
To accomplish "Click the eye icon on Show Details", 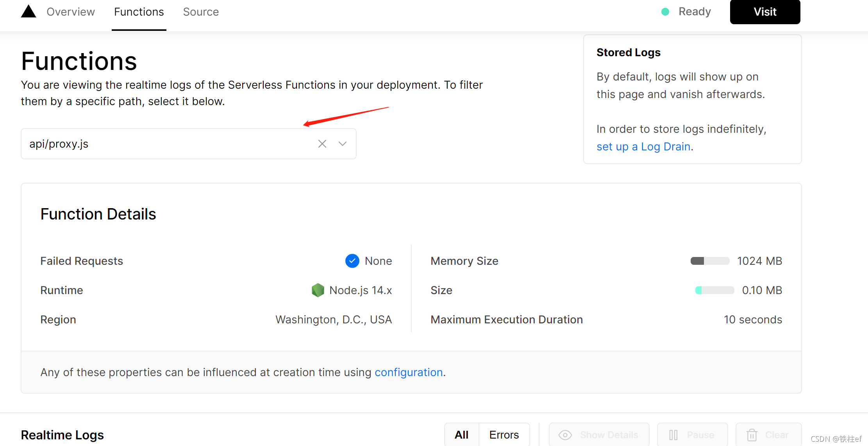I will pos(565,435).
